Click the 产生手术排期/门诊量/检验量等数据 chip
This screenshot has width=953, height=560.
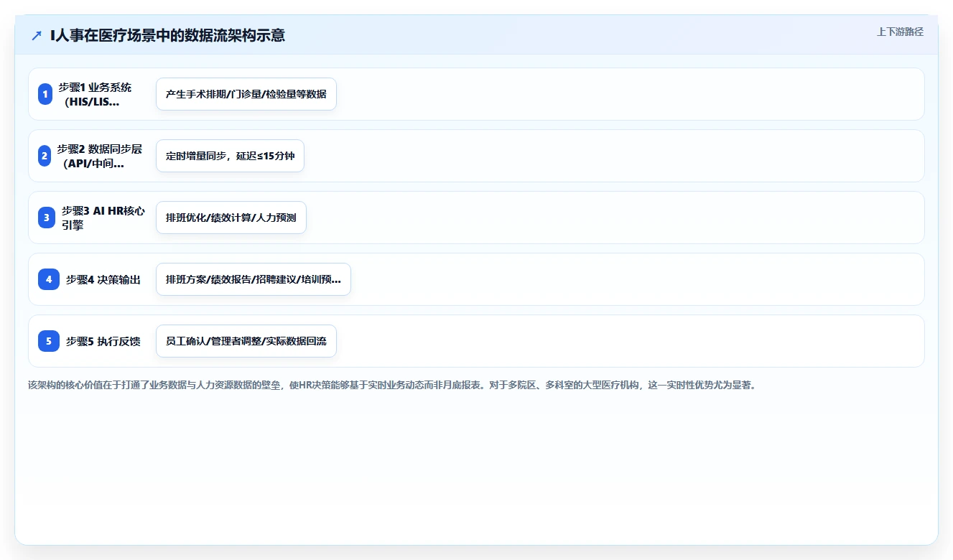pos(246,94)
